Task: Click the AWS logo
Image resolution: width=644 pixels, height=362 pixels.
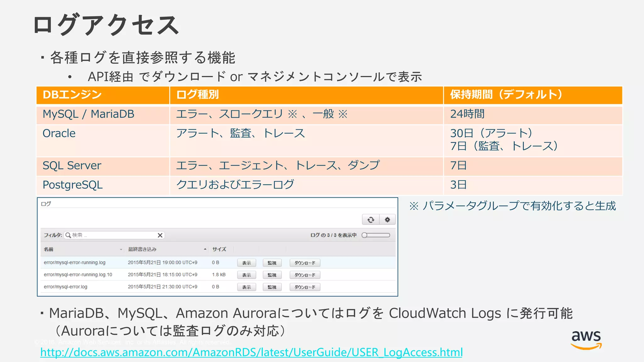Action: [x=586, y=340]
